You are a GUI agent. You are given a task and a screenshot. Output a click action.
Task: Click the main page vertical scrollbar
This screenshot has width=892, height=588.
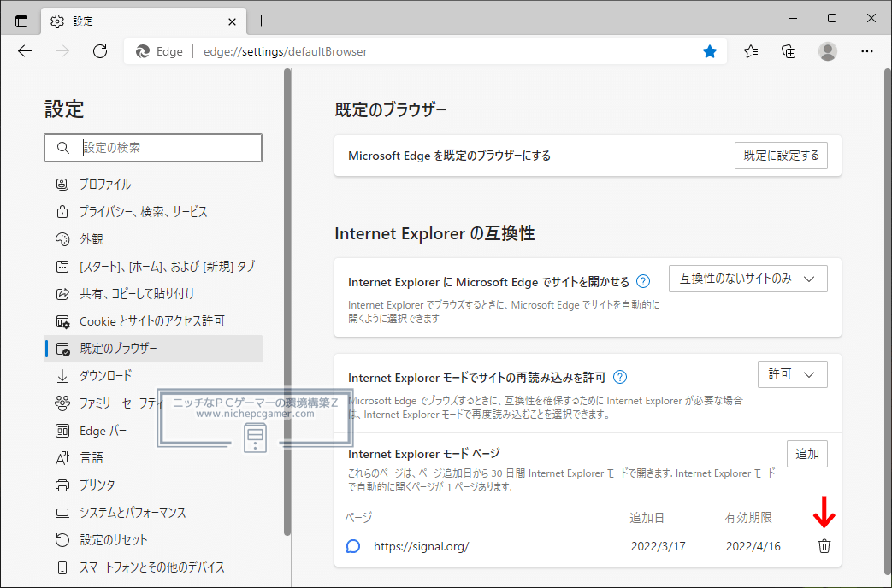coord(888,322)
